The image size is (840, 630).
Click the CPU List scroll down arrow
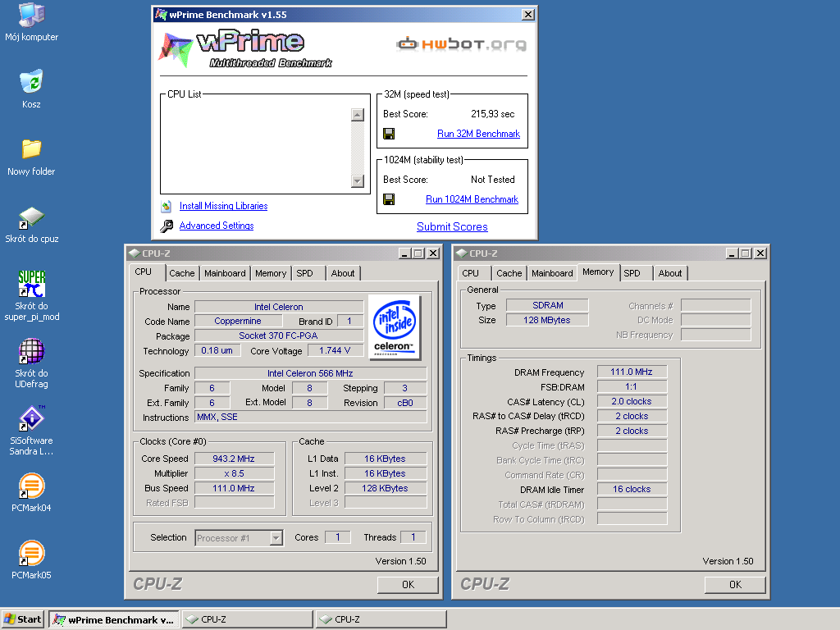pyautogui.click(x=358, y=181)
